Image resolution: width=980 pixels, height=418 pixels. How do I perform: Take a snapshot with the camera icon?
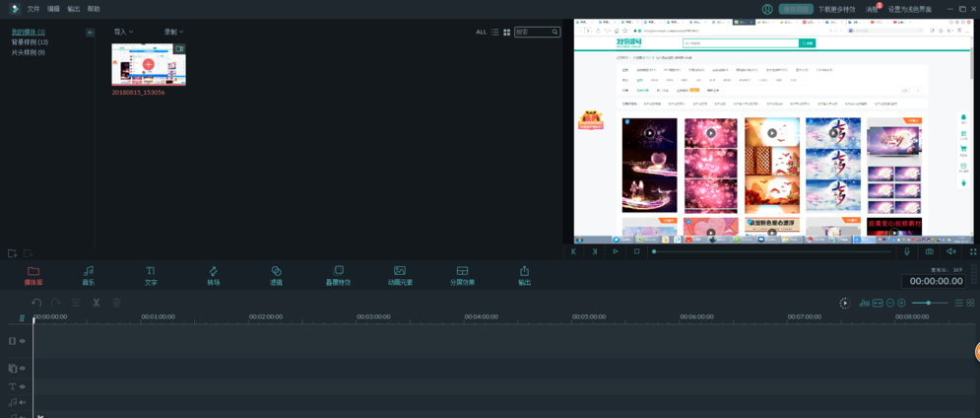929,251
